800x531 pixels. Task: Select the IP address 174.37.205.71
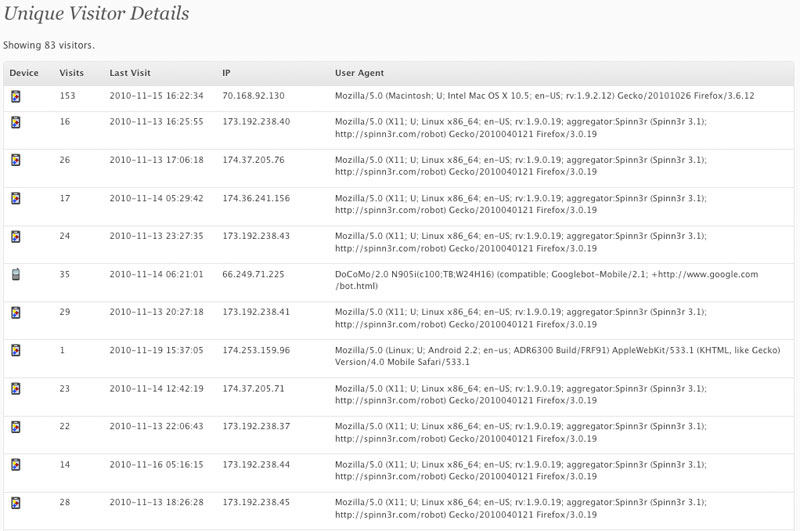coord(253,389)
